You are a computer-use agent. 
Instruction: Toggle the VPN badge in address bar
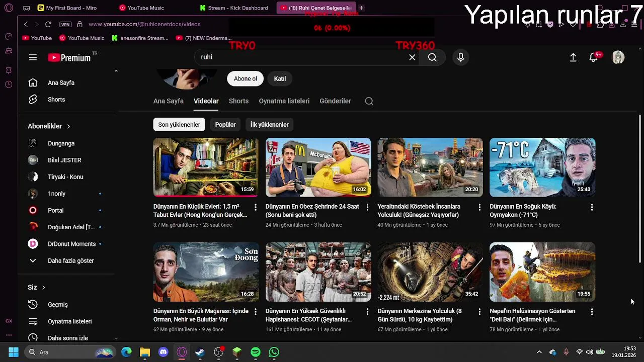[65, 24]
